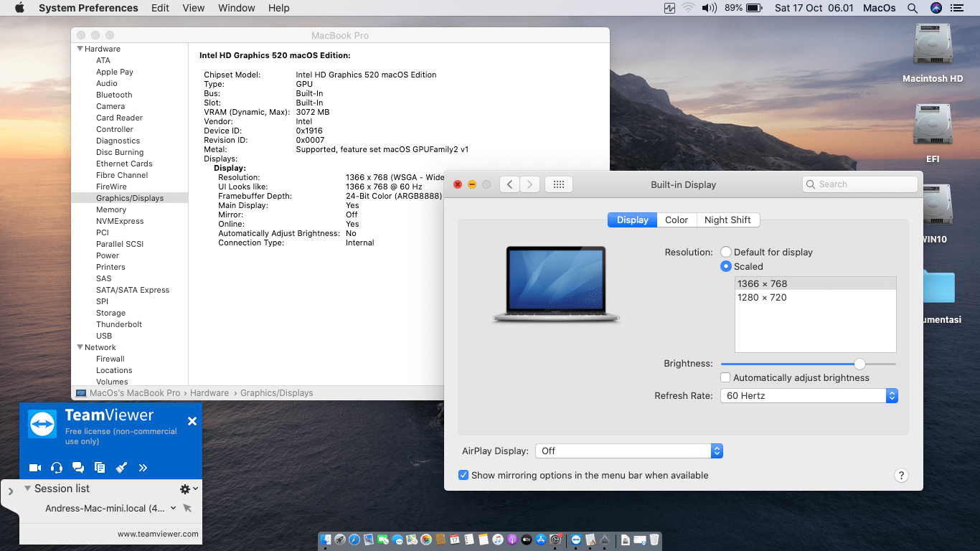The width and height of the screenshot is (980, 551).
Task: Adjust the Brightness slider
Action: tap(859, 364)
